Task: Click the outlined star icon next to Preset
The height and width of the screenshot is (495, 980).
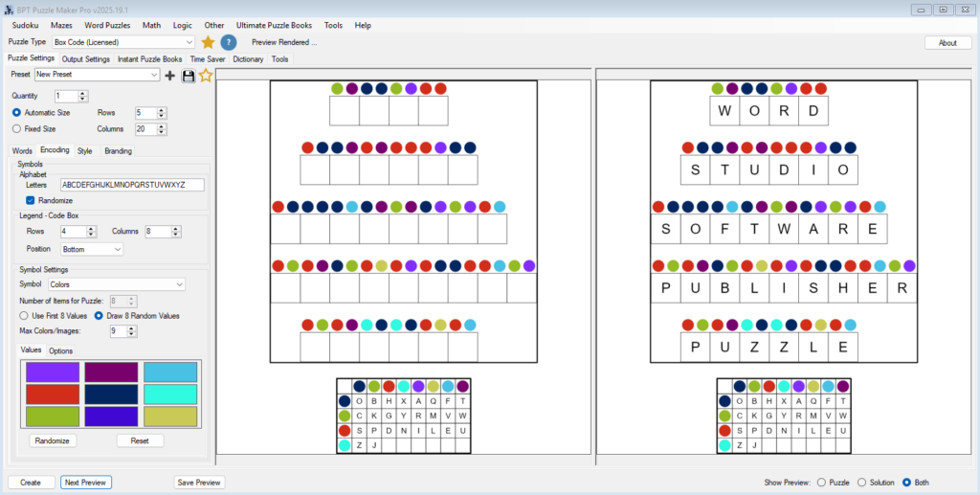Action: pyautogui.click(x=205, y=75)
